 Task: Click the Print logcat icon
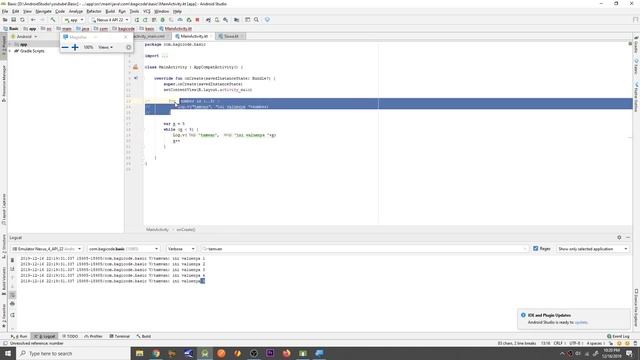click(x=12, y=304)
